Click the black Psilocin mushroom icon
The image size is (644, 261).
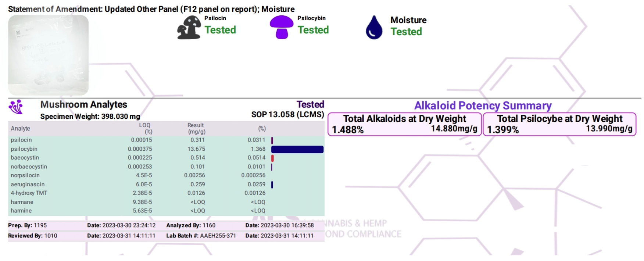tap(189, 27)
